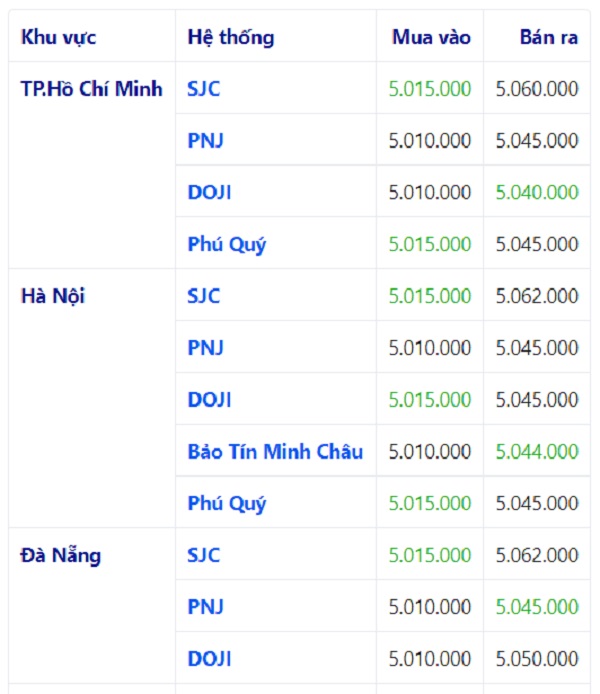Select the PNJ link for Đà Nẵng
The width and height of the screenshot is (600, 694).
tap(205, 607)
